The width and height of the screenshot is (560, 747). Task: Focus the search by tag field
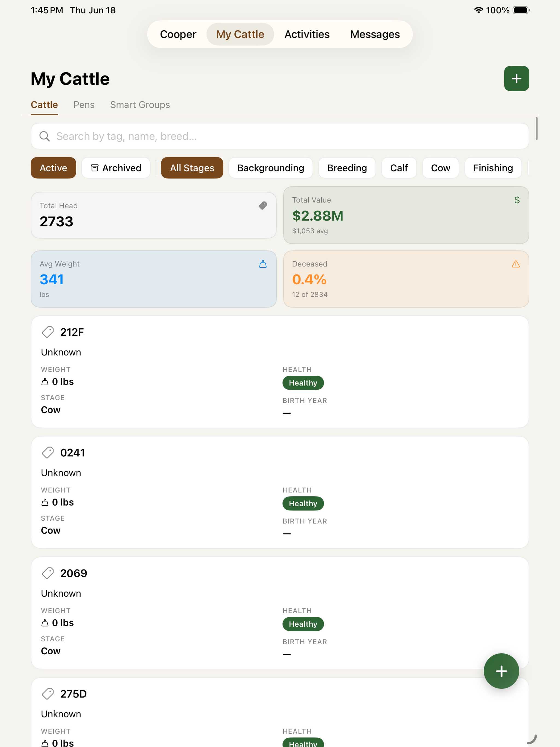[280, 136]
